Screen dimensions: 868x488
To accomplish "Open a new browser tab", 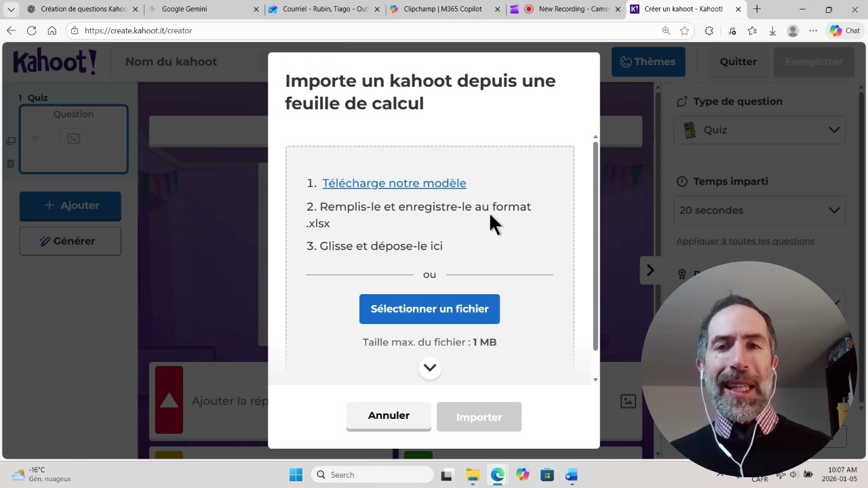I will (x=757, y=9).
